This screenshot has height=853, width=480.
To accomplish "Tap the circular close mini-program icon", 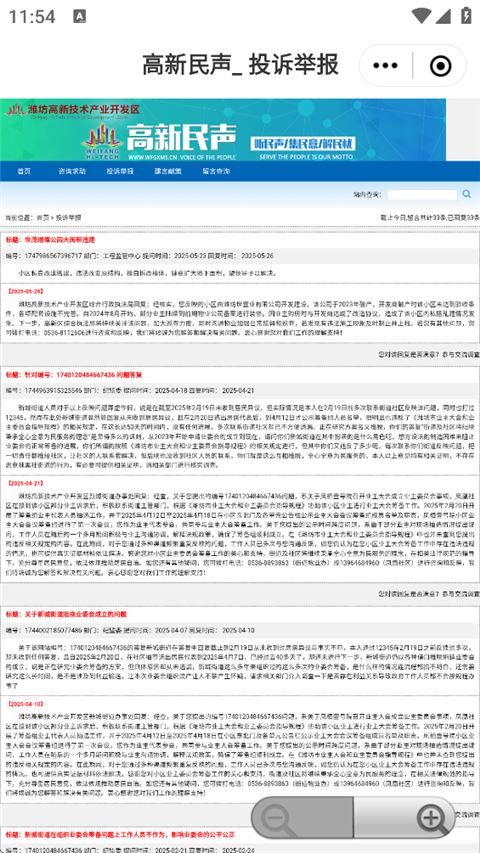I will (440, 66).
